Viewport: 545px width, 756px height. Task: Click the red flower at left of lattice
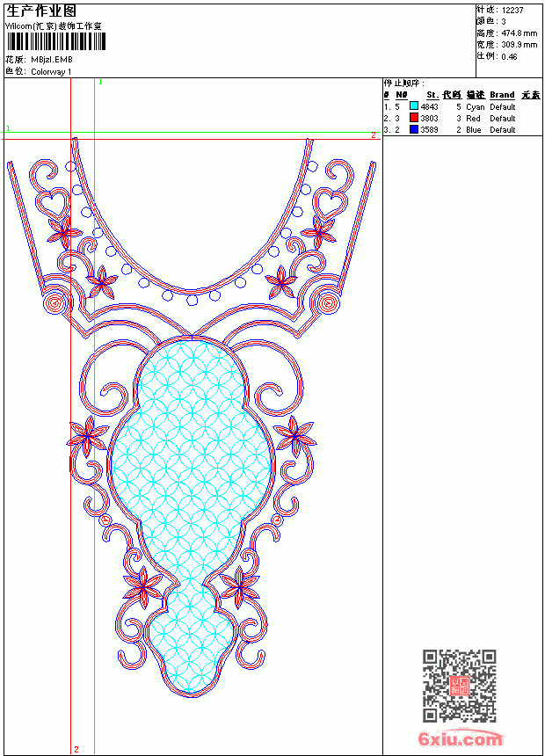coord(88,436)
